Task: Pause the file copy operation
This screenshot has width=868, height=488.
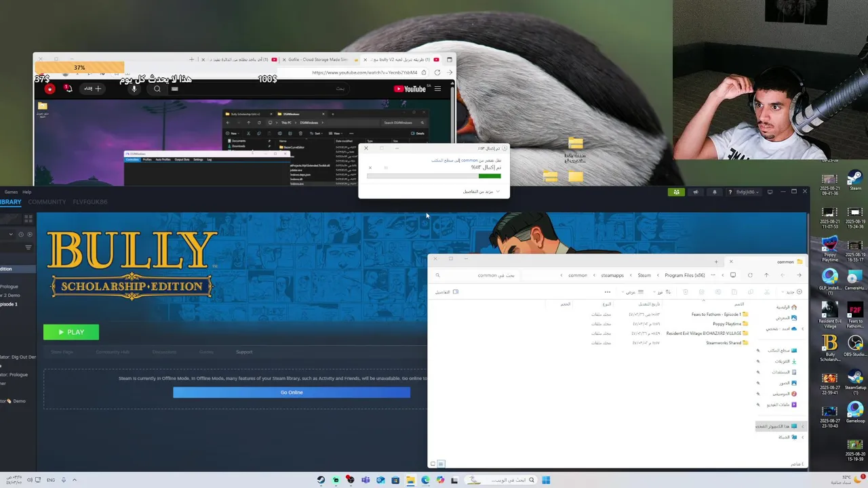Action: pos(386,167)
